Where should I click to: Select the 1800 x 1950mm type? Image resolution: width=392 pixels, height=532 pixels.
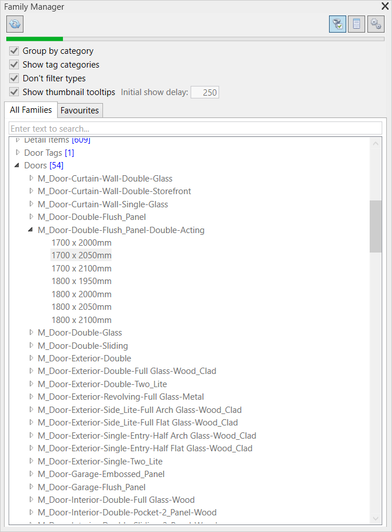(x=81, y=281)
